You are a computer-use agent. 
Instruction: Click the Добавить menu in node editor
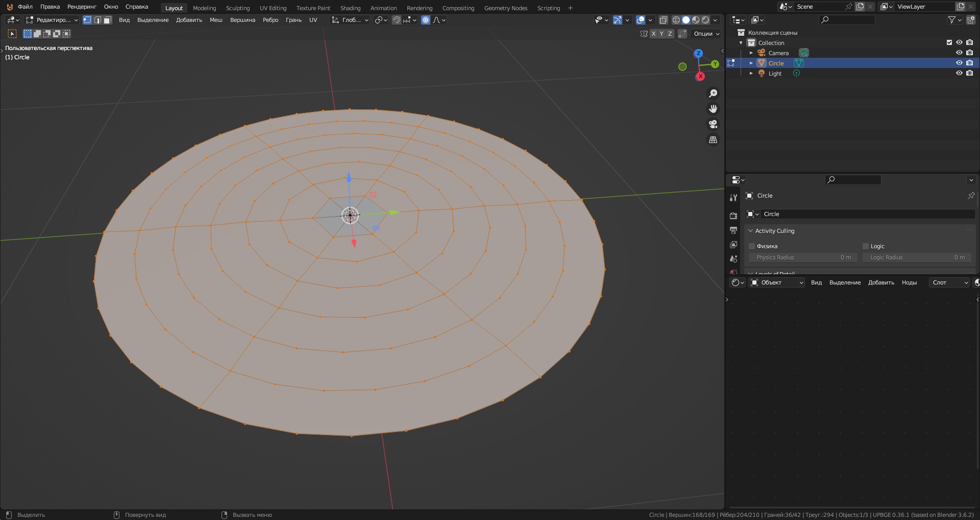point(881,282)
